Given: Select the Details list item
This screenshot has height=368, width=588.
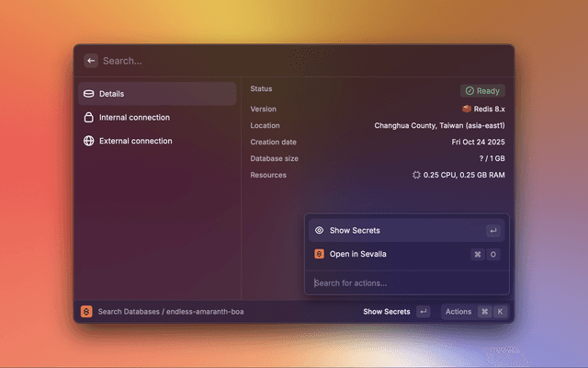Looking at the screenshot, I should pos(157,94).
